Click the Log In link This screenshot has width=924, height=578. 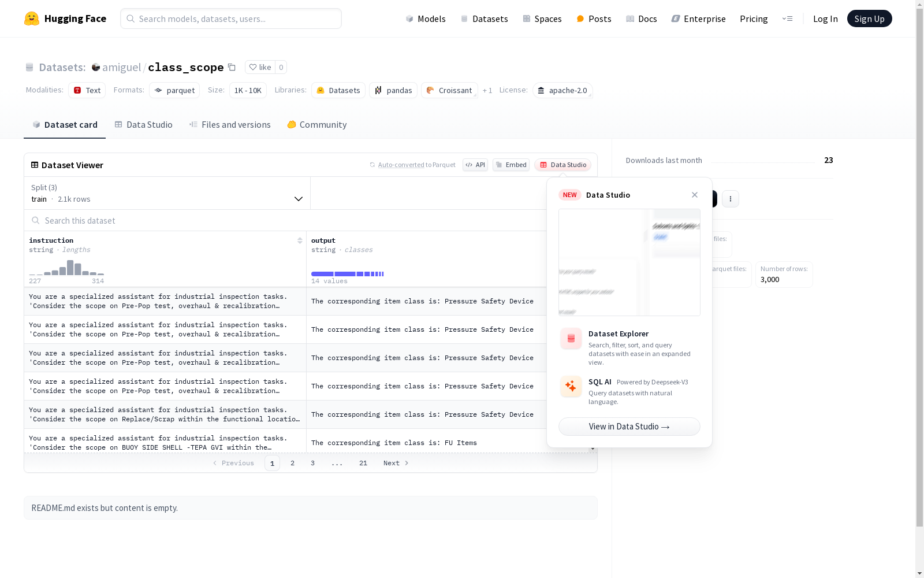pyautogui.click(x=825, y=18)
